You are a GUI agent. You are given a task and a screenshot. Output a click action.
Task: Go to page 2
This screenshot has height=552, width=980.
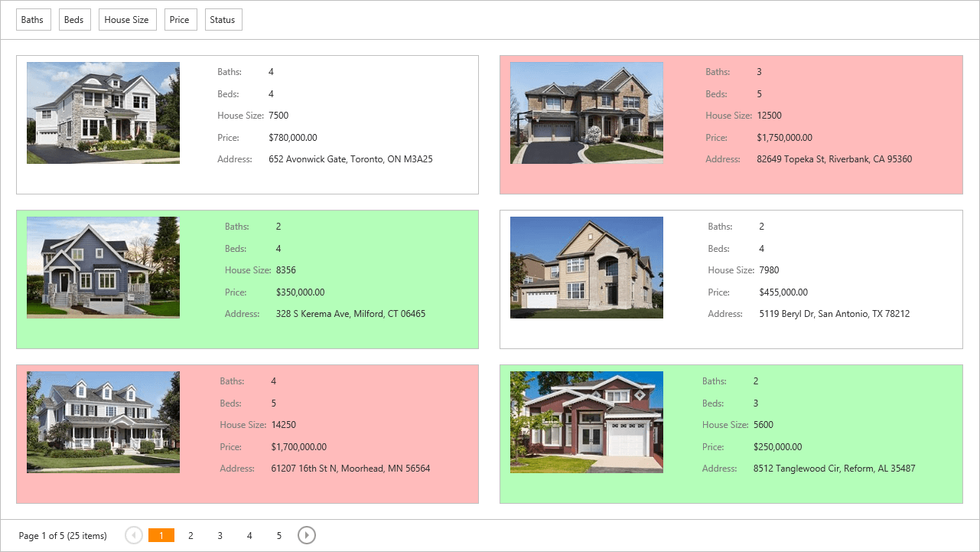pos(190,536)
